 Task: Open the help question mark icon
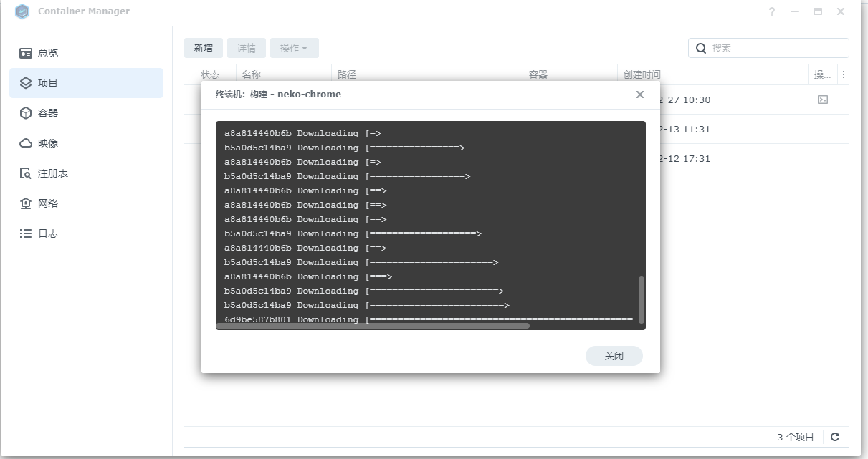772,11
